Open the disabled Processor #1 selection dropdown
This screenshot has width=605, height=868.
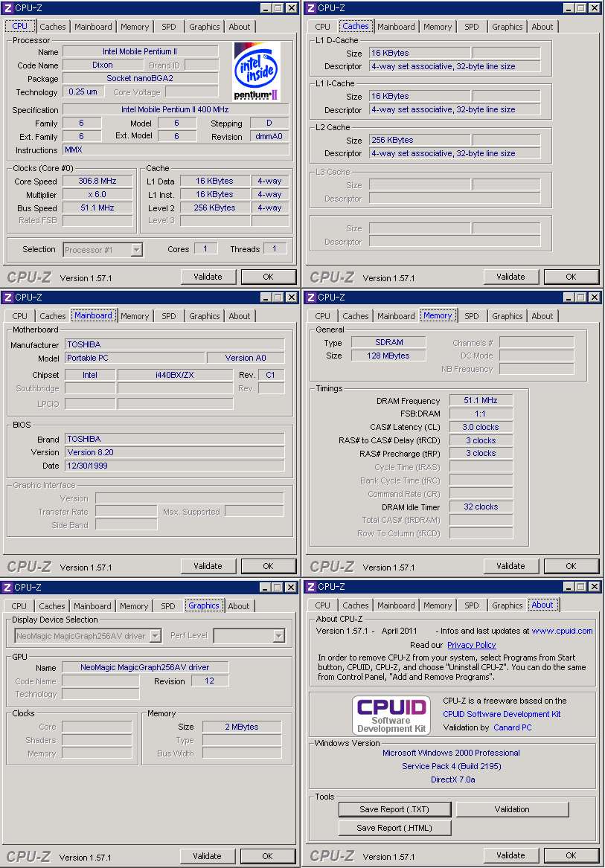(x=137, y=250)
